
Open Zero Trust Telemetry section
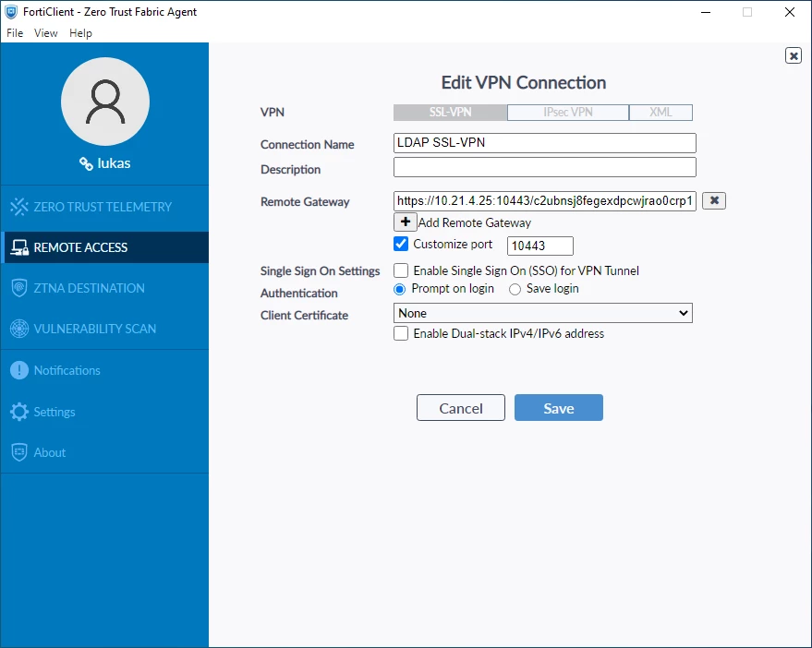104,207
